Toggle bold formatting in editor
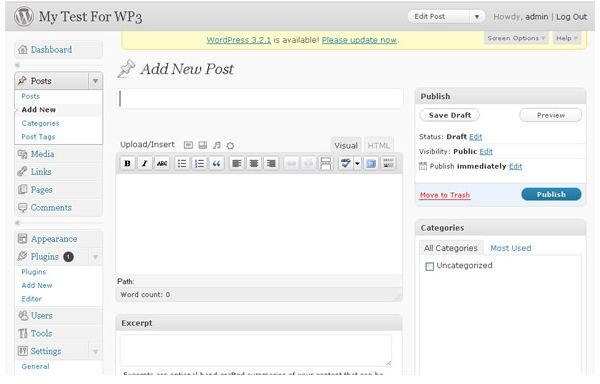Viewport: 600px width, 384px height. coord(127,163)
